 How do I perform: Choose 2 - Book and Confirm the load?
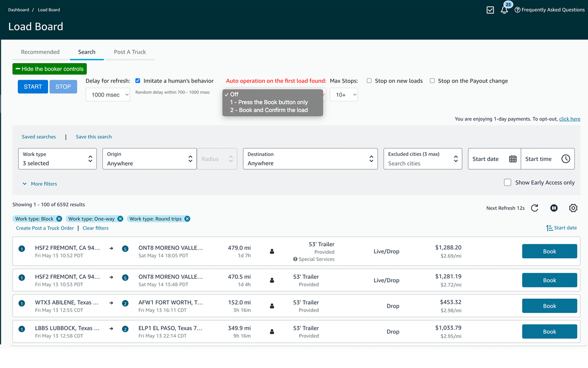click(x=273, y=110)
